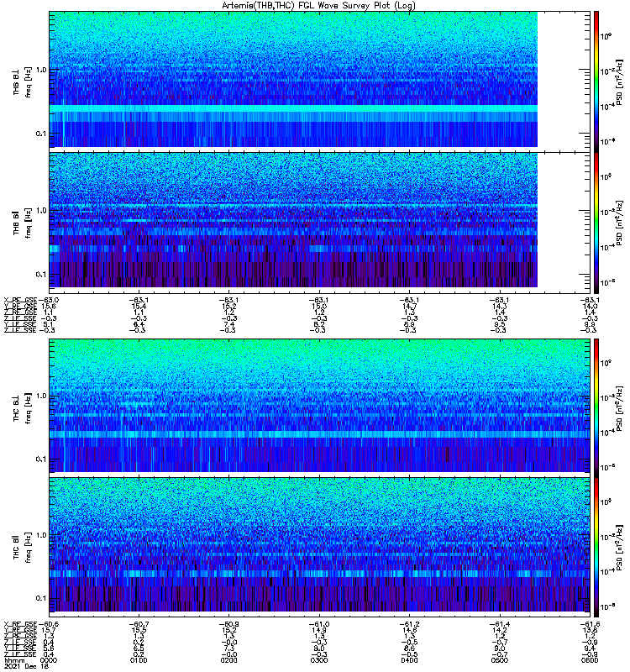Click the THC X_RE_GSE value -61.0
Viewport: 630px width, 672px height.
319,624
